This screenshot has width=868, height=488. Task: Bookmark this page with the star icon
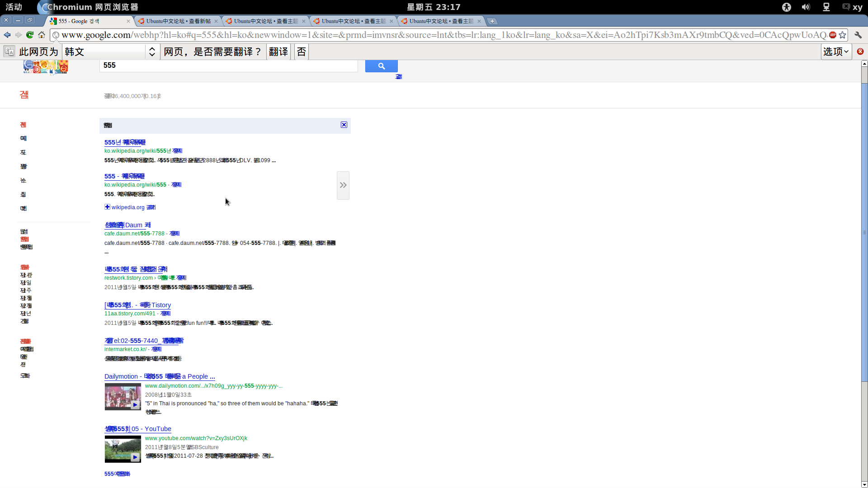(x=843, y=35)
